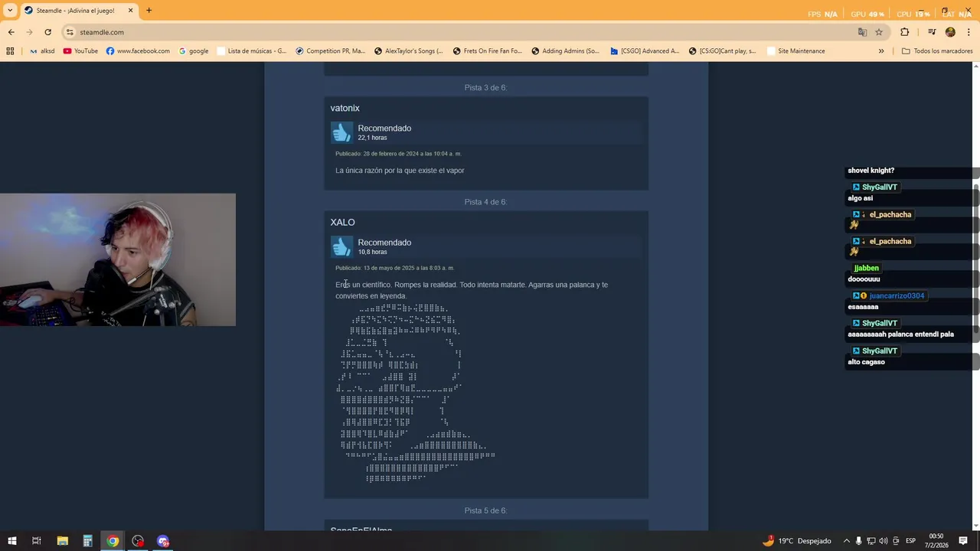Viewport: 980px width, 551px height.
Task: Click the 22,1 horas playtime text
Action: click(x=372, y=138)
